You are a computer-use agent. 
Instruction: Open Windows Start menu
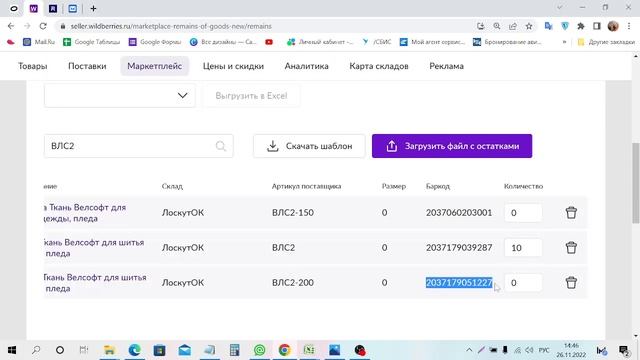click(12, 350)
